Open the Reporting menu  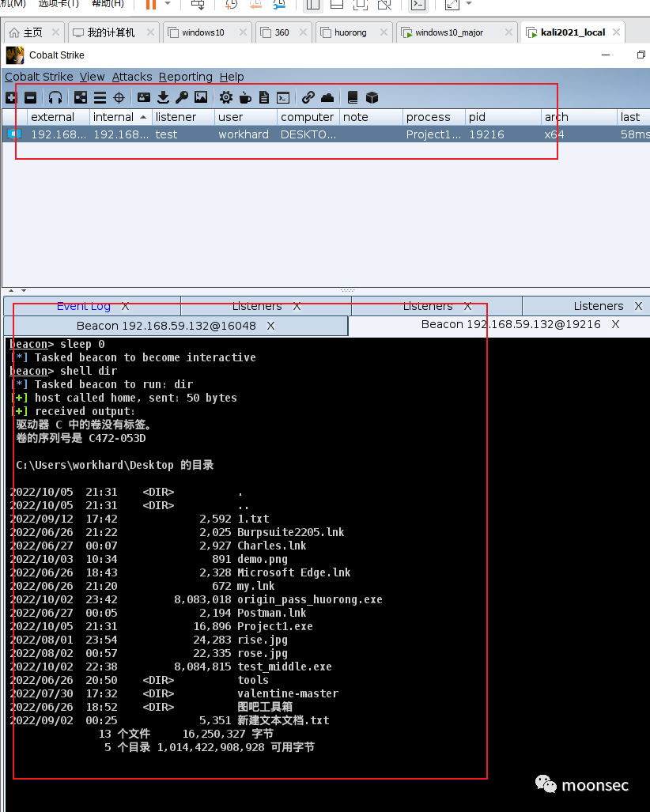(185, 77)
